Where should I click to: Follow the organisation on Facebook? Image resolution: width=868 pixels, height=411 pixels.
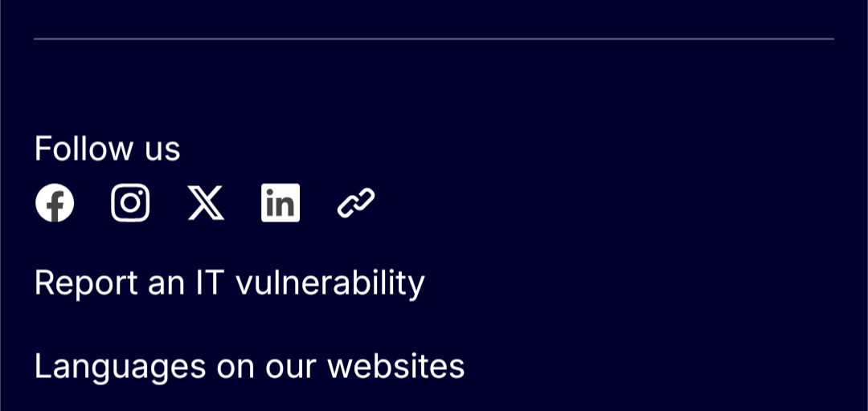click(x=55, y=203)
